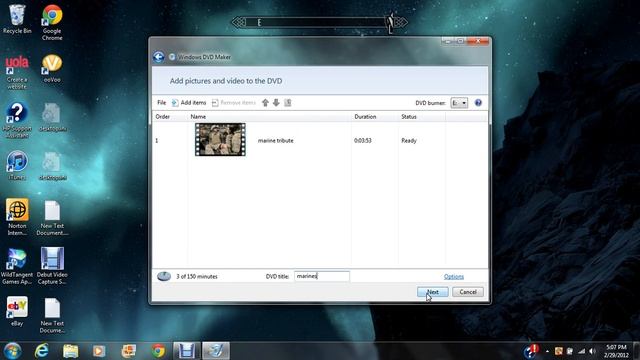This screenshot has height=360, width=640.
Task: Open desktop.ini file beside iTunes
Action: point(52,166)
